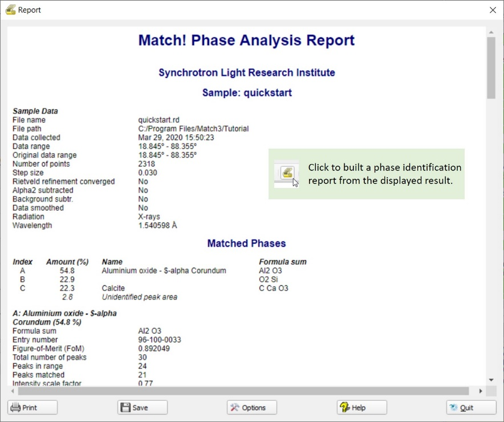Quit the report window
Image resolution: width=504 pixels, height=422 pixels.
click(471, 408)
